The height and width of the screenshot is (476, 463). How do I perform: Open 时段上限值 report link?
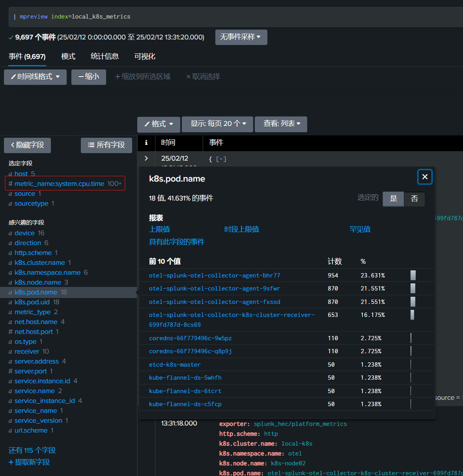241,229
